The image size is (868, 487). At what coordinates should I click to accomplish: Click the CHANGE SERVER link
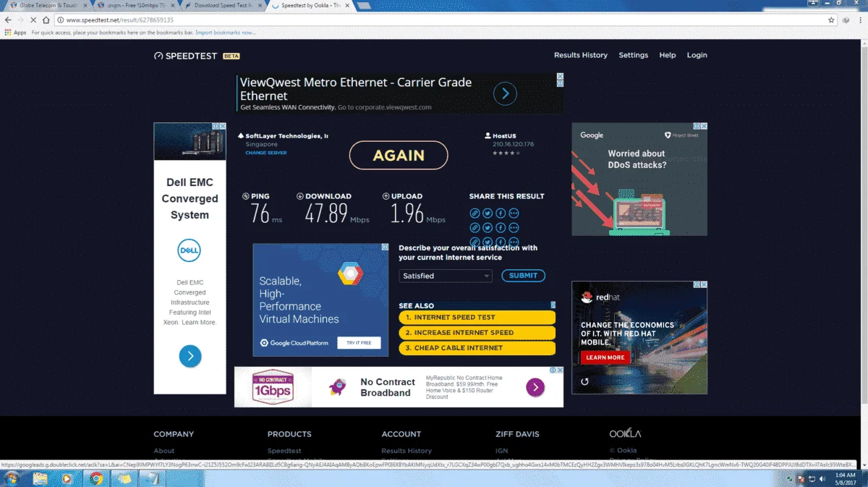265,153
